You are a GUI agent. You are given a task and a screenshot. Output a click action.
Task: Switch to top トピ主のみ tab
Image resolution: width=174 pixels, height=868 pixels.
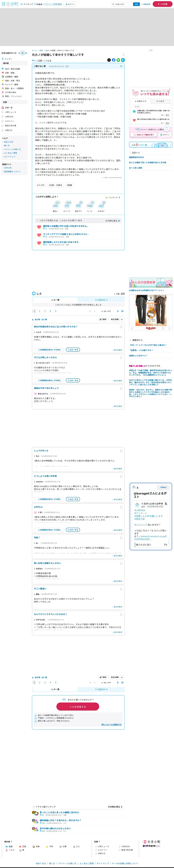click(x=101, y=300)
